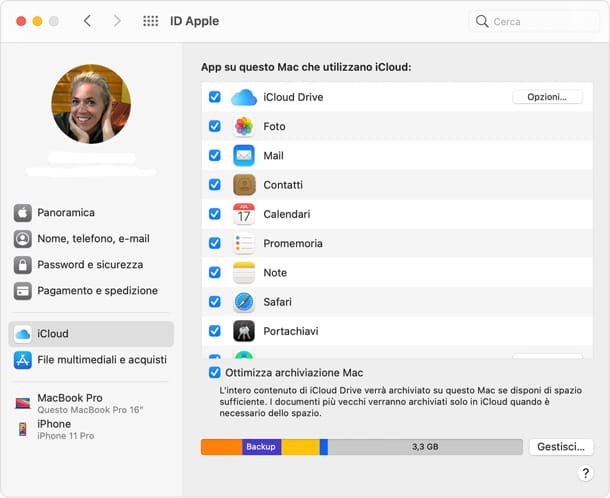The width and height of the screenshot is (610, 498).
Task: Open Pagamento e spedizione section
Action: tap(91, 291)
